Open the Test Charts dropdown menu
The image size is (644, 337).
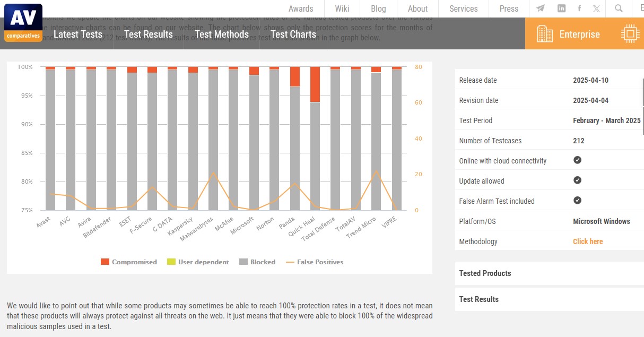pos(293,34)
